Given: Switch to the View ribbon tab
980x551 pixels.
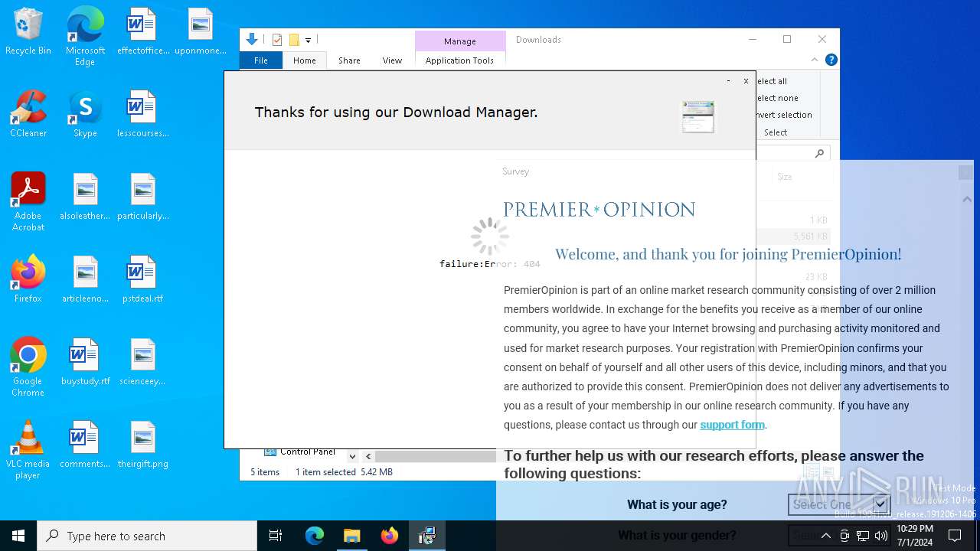Looking at the screenshot, I should pos(392,60).
